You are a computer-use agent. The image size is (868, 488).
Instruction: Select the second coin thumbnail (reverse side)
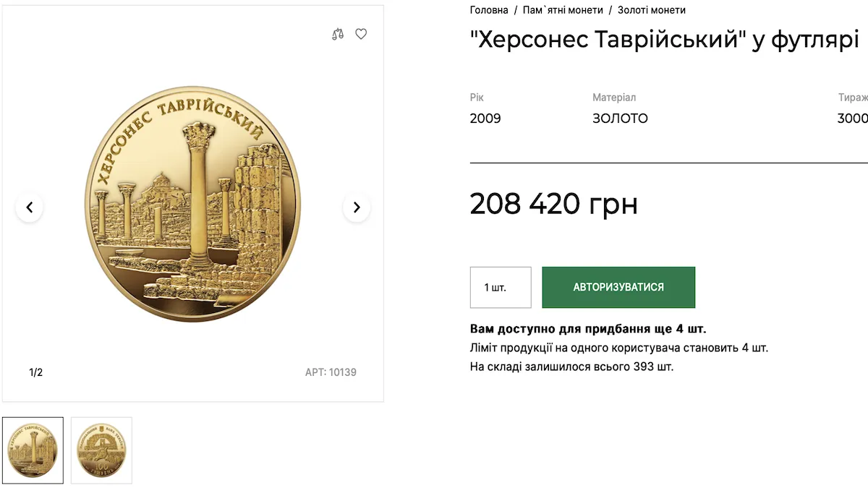tap(101, 450)
